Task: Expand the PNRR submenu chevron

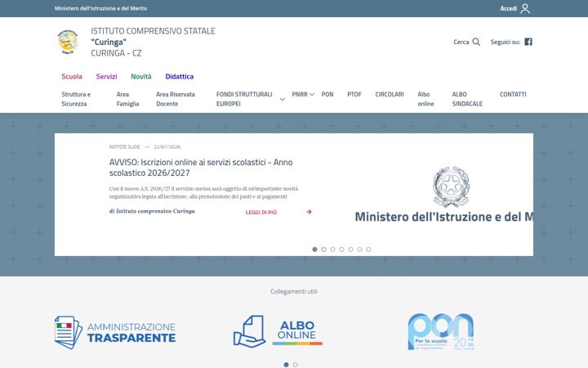Action: click(312, 94)
